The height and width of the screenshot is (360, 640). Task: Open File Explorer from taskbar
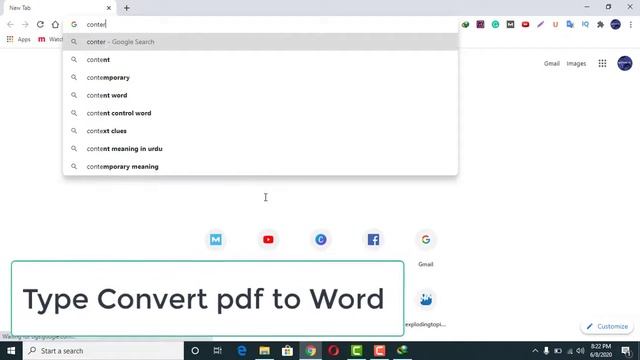pyautogui.click(x=264, y=351)
